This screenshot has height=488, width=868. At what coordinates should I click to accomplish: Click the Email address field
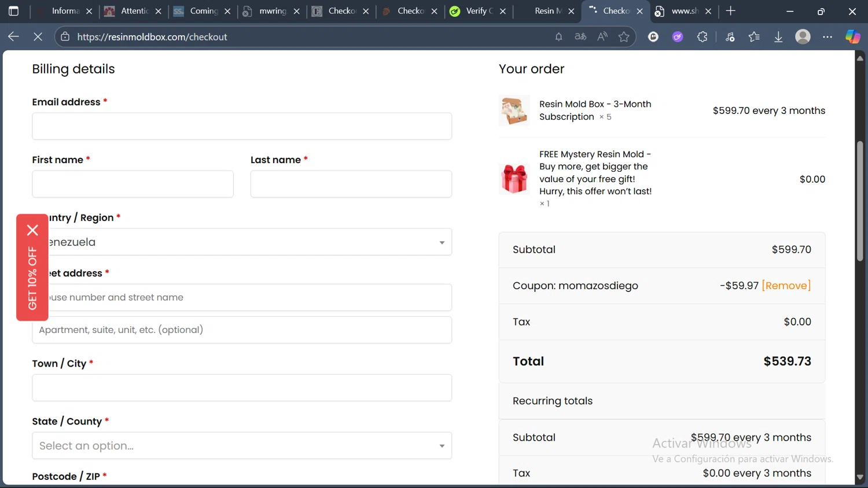(x=242, y=126)
